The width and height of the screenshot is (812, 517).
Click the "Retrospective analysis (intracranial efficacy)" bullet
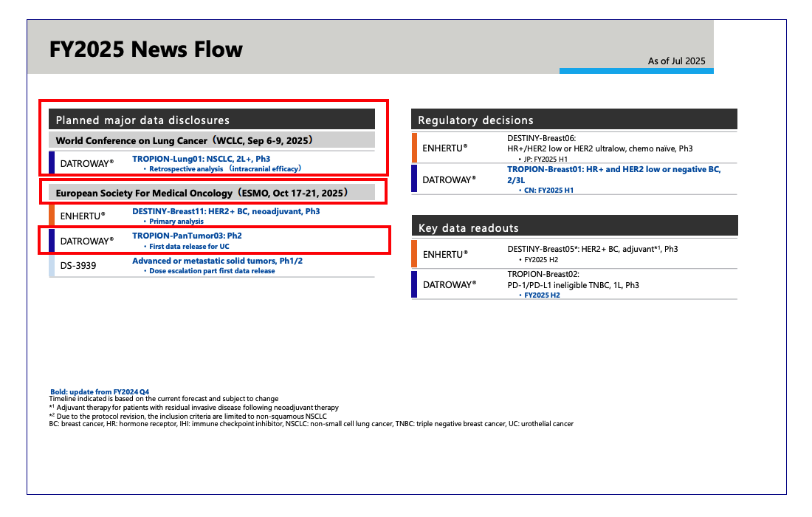point(224,169)
